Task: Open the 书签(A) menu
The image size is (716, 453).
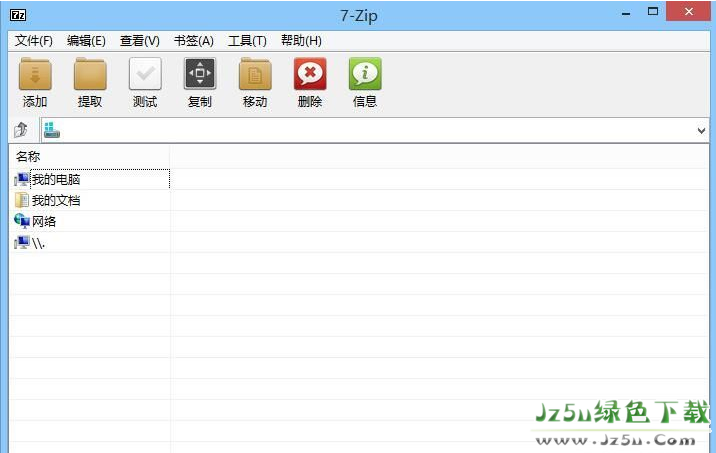Action: click(194, 41)
